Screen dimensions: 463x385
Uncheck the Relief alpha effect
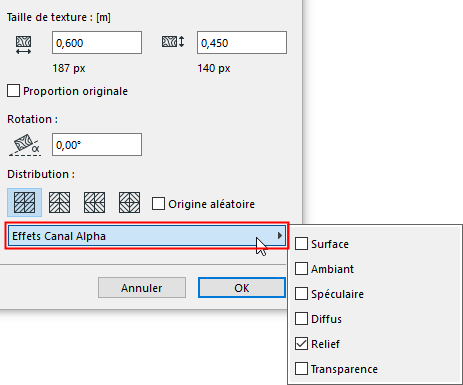pos(301,344)
